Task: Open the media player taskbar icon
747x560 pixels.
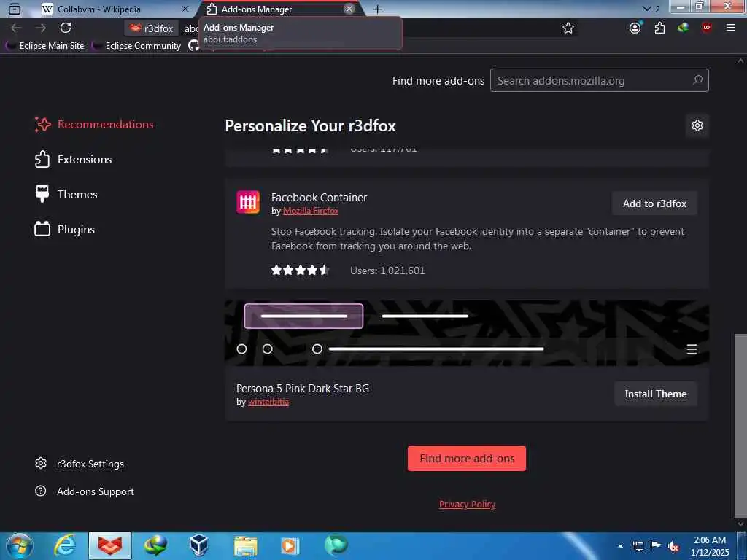Action: [x=290, y=545]
